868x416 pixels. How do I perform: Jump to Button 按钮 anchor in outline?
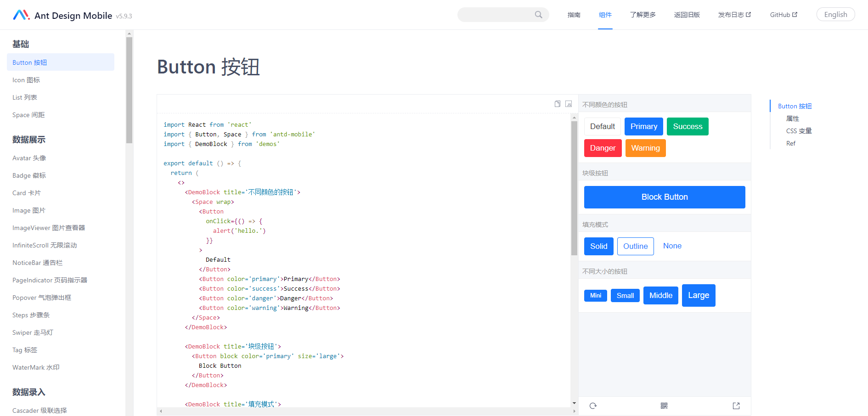[795, 106]
